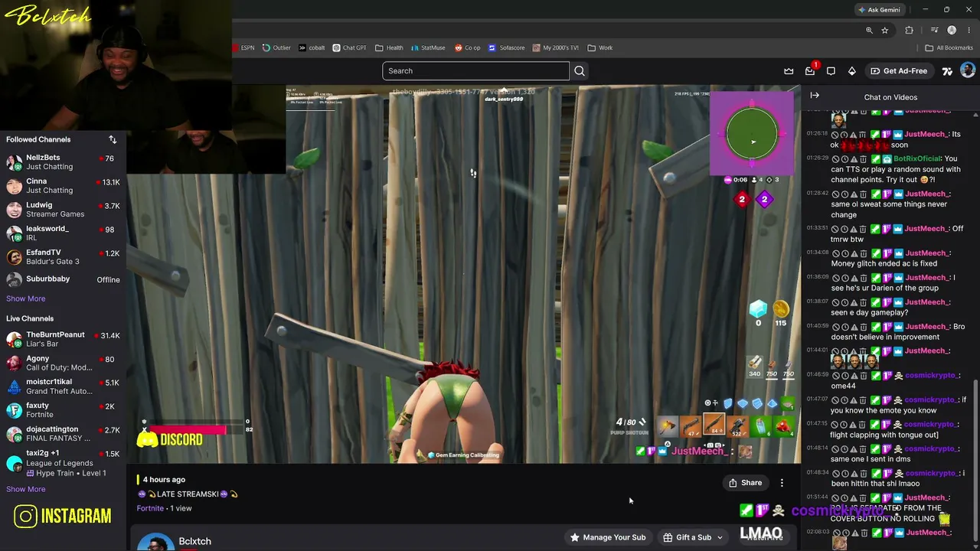Click the magnifier search button
Screen dimensions: 980x551
point(580,71)
